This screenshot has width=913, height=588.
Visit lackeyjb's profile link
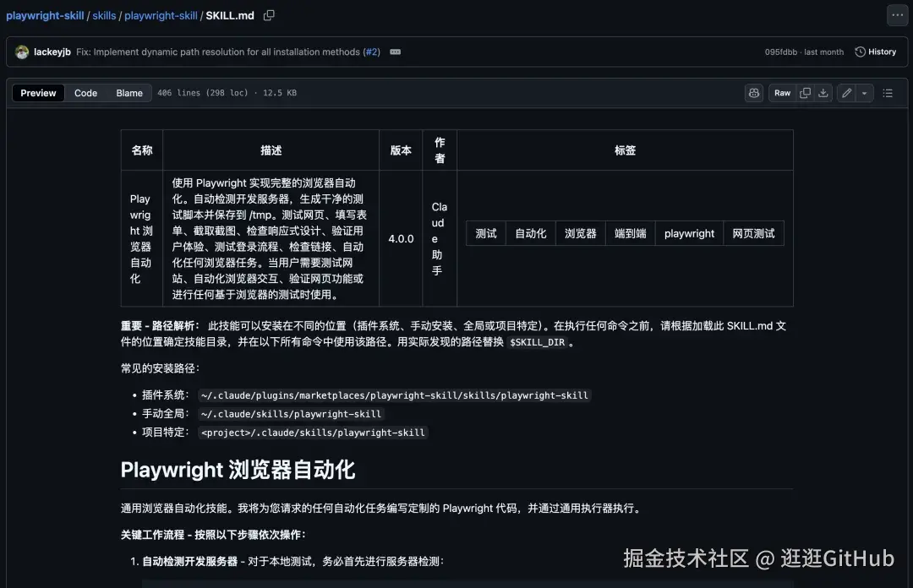[x=52, y=52]
